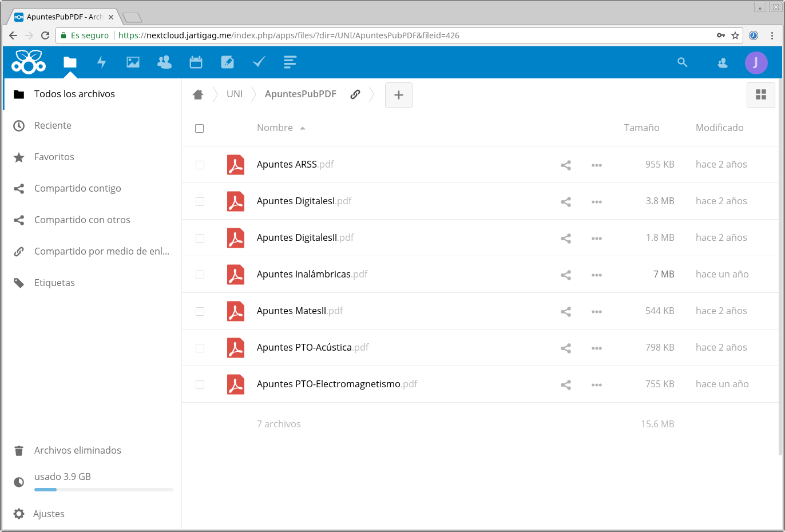Viewport: 785px width, 532px height.
Task: Go to Favoritos in sidebar
Action: click(54, 157)
